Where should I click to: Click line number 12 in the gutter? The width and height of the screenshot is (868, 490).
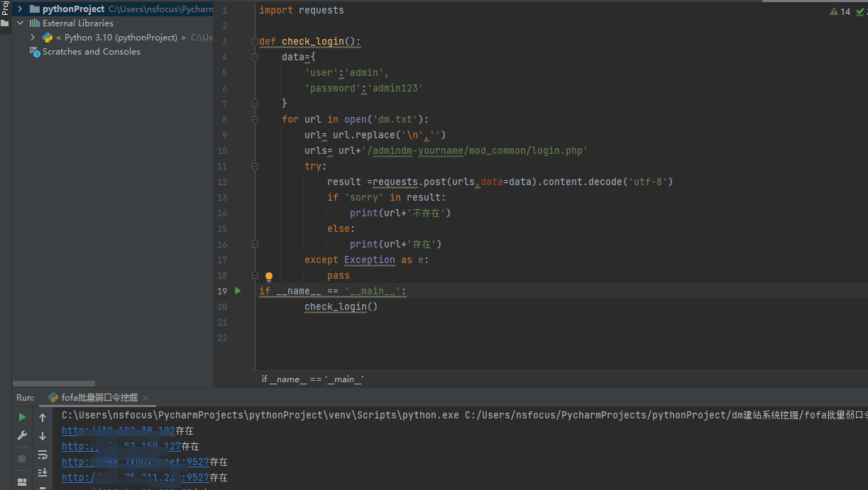pos(222,182)
